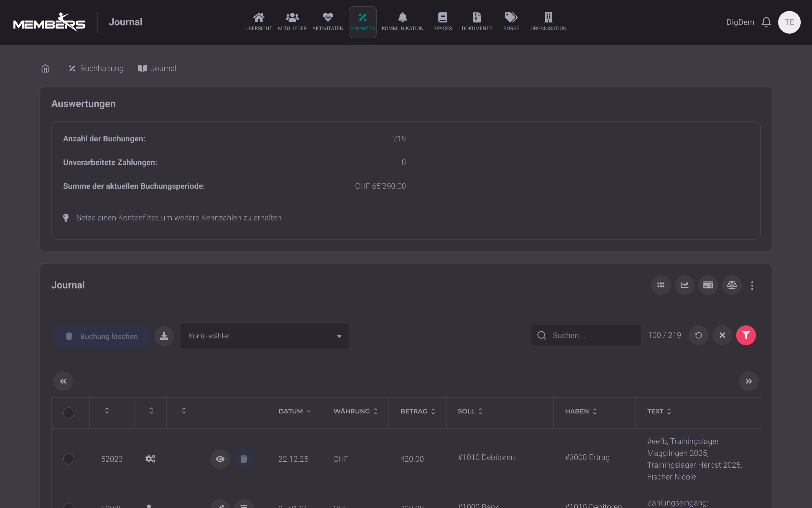Click the Anzahl der Buchungen value 219
Viewport: 812px width, 508px height.
(x=399, y=139)
